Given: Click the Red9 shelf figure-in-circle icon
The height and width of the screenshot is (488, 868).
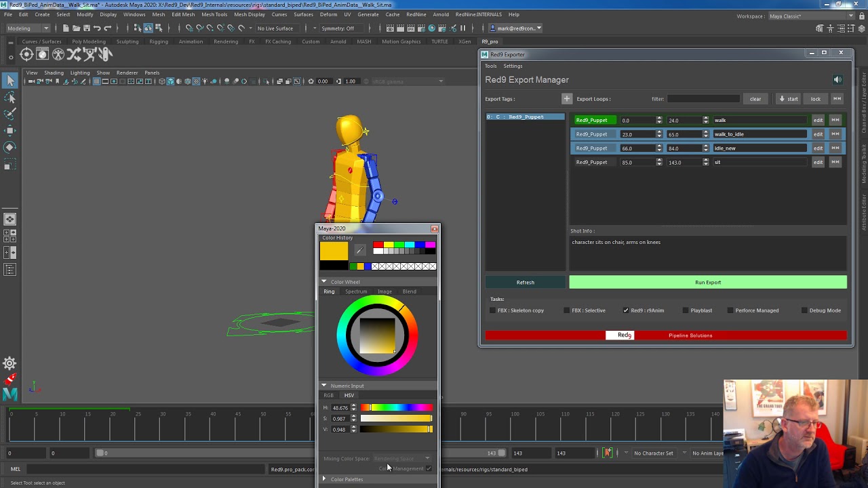Looking at the screenshot, I should pos(58,54).
